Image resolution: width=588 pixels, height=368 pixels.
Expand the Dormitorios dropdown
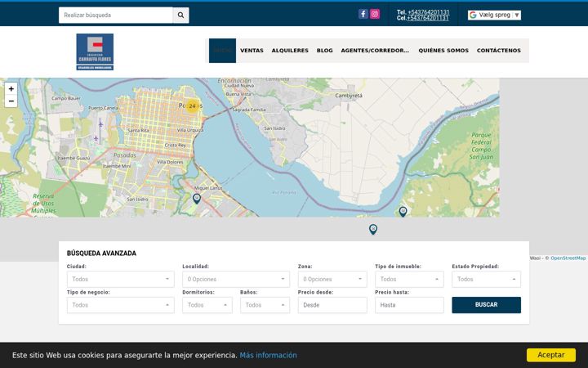207,305
